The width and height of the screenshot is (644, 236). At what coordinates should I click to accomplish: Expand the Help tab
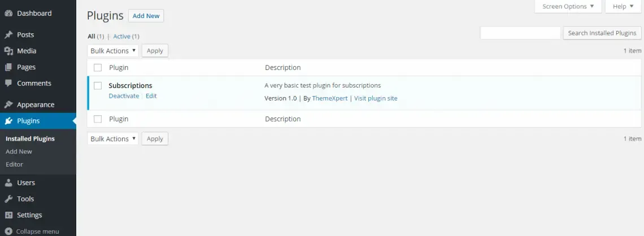(623, 7)
